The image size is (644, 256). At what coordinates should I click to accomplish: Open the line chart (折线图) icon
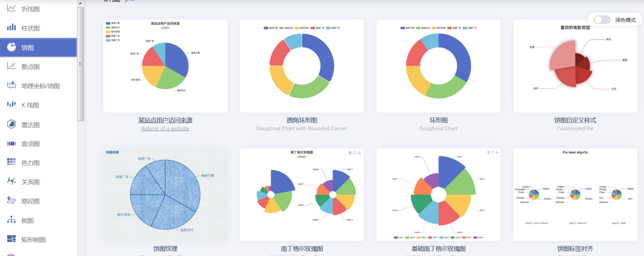tap(11, 8)
